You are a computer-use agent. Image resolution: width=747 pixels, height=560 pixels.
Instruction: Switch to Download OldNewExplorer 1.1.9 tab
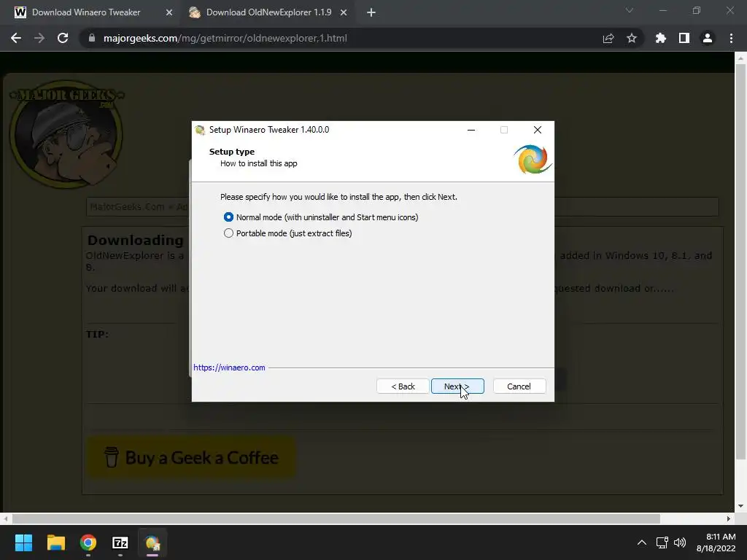pyautogui.click(x=268, y=12)
